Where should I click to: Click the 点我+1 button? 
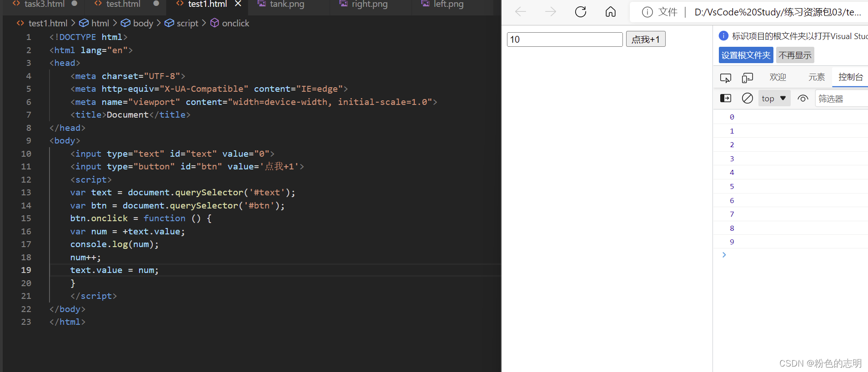click(646, 39)
